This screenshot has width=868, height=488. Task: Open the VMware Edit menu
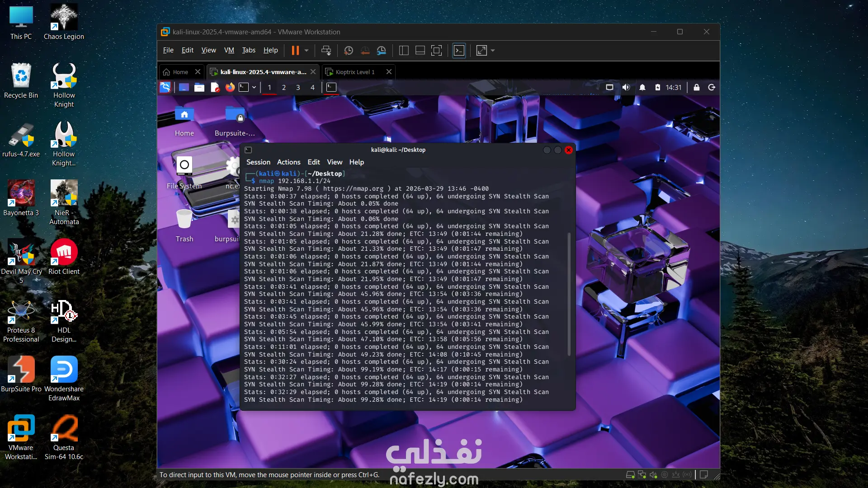click(187, 50)
